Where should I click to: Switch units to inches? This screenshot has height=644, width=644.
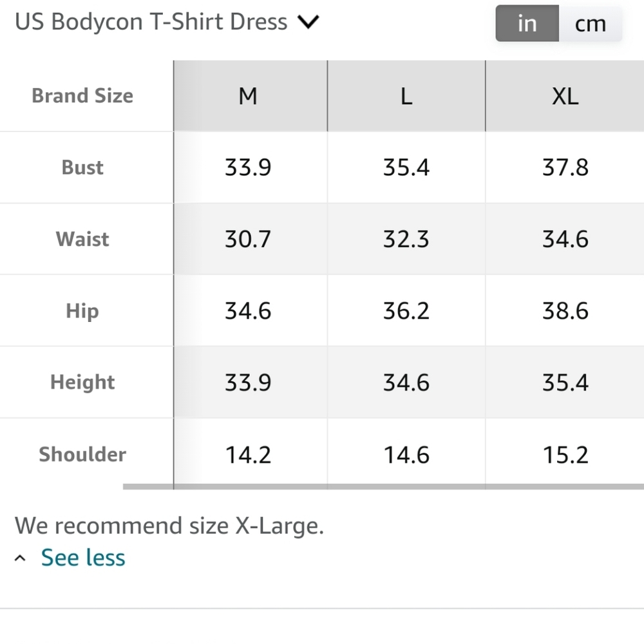coord(527,24)
